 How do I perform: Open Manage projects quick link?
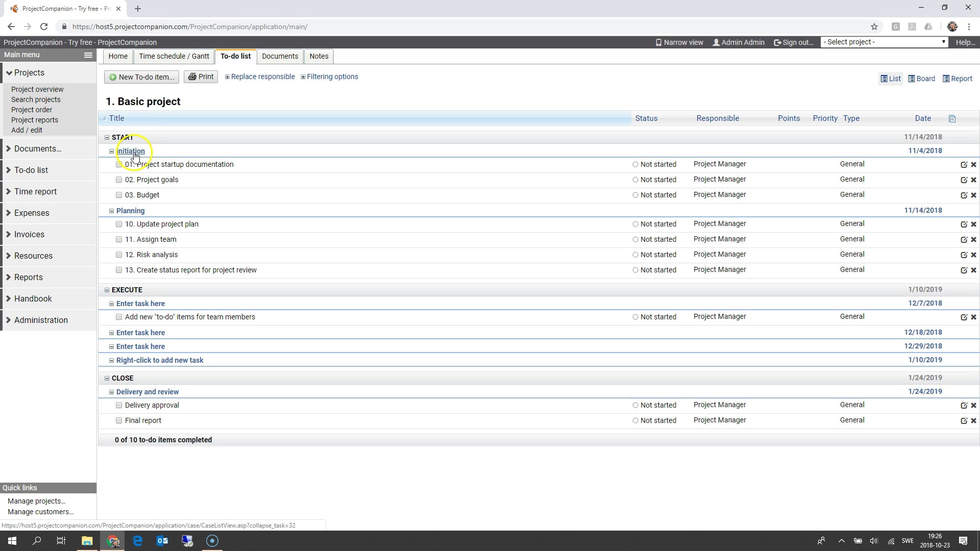37,501
